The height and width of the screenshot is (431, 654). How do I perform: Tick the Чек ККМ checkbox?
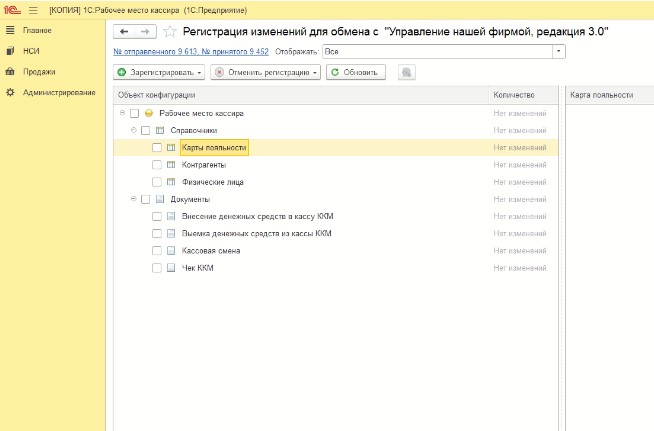coord(156,268)
